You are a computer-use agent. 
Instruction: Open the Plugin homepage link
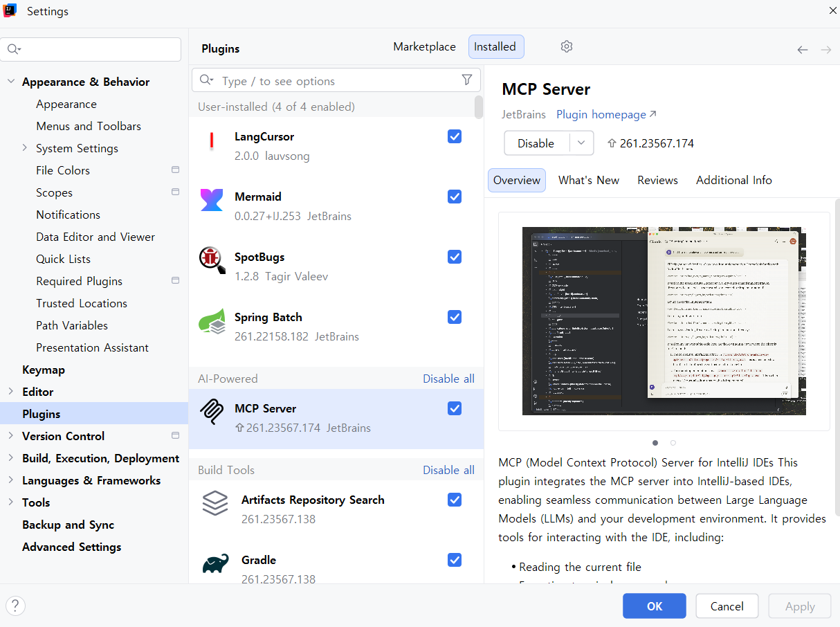(606, 114)
